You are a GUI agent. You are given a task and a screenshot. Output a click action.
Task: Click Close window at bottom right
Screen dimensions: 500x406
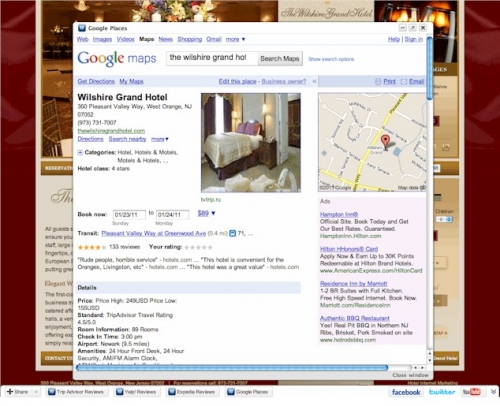(x=410, y=375)
